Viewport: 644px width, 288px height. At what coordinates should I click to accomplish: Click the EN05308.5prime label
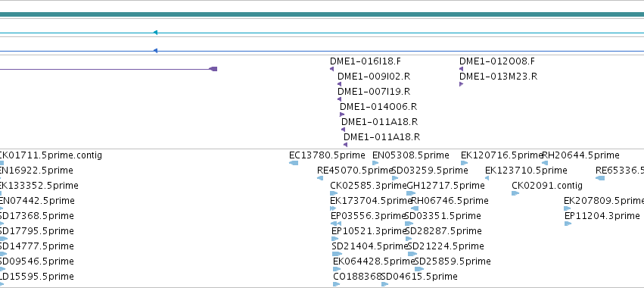tap(411, 155)
